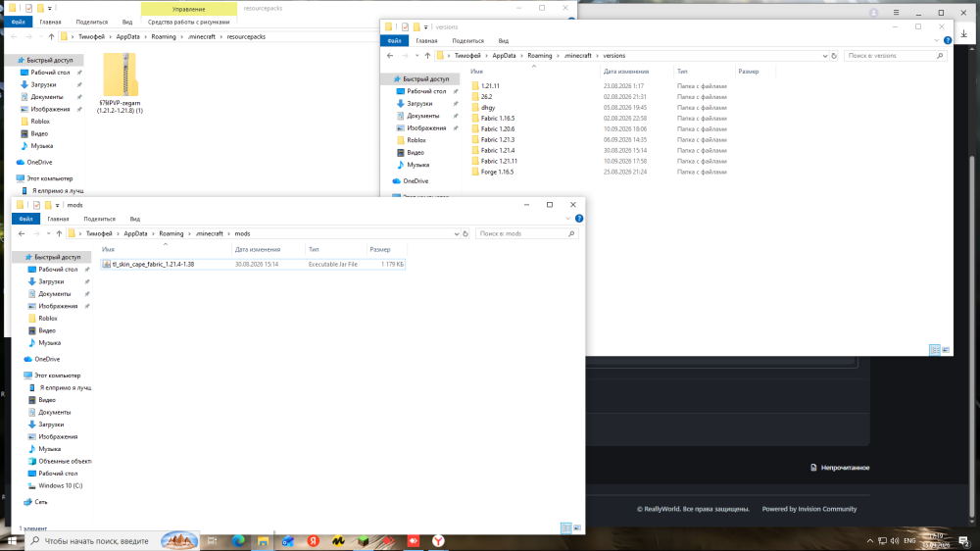980x551 pixels.
Task: Open help in the mods window
Action: [579, 219]
